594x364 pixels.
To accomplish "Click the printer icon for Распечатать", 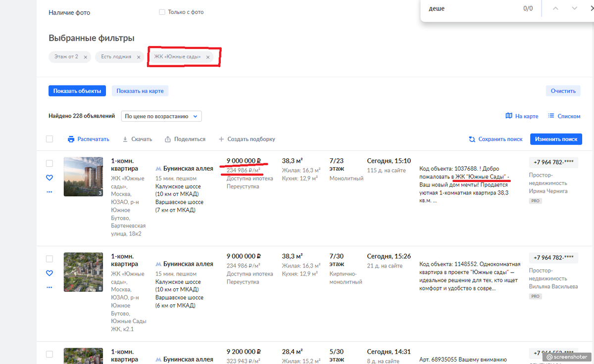I will click(x=71, y=139).
